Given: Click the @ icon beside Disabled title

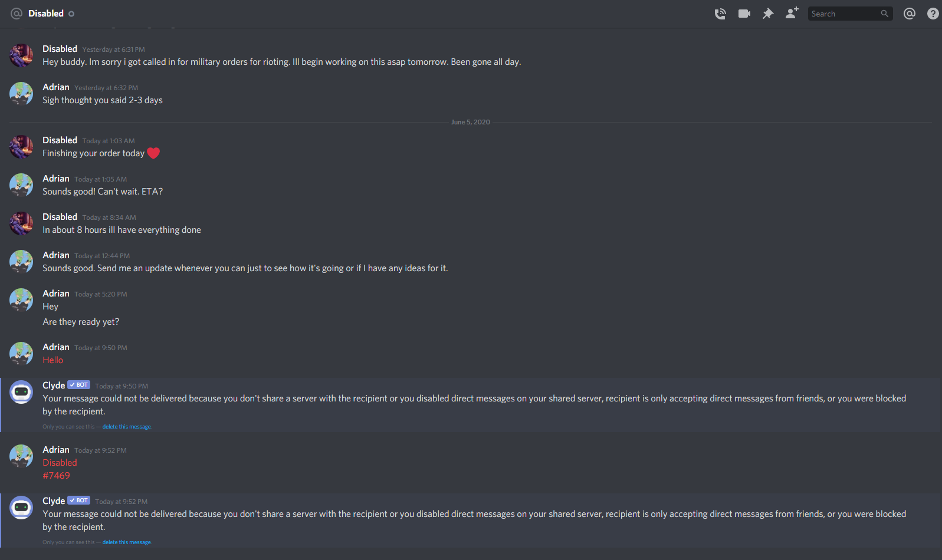Looking at the screenshot, I should click(17, 14).
